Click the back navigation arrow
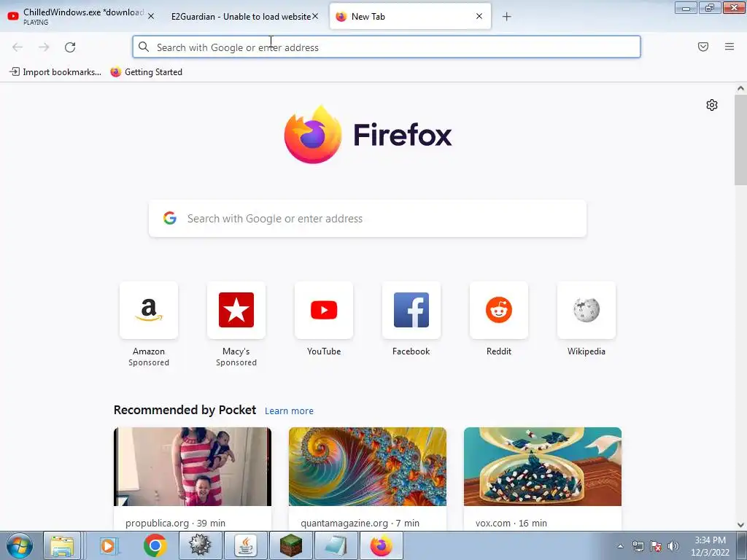 [x=18, y=47]
